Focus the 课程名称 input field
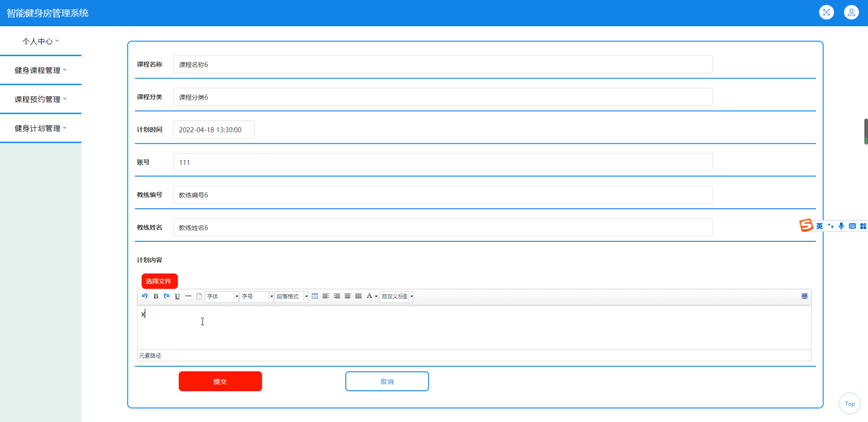 coord(443,64)
